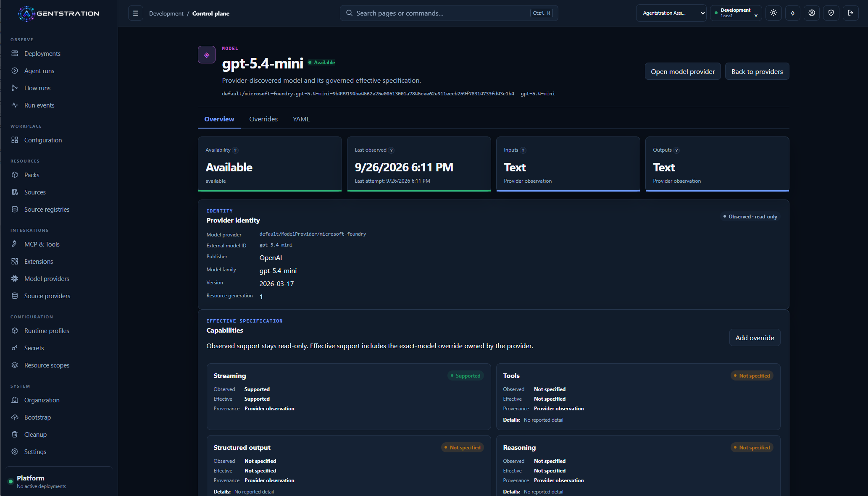
Task: Open the YAML tab
Action: tap(301, 119)
